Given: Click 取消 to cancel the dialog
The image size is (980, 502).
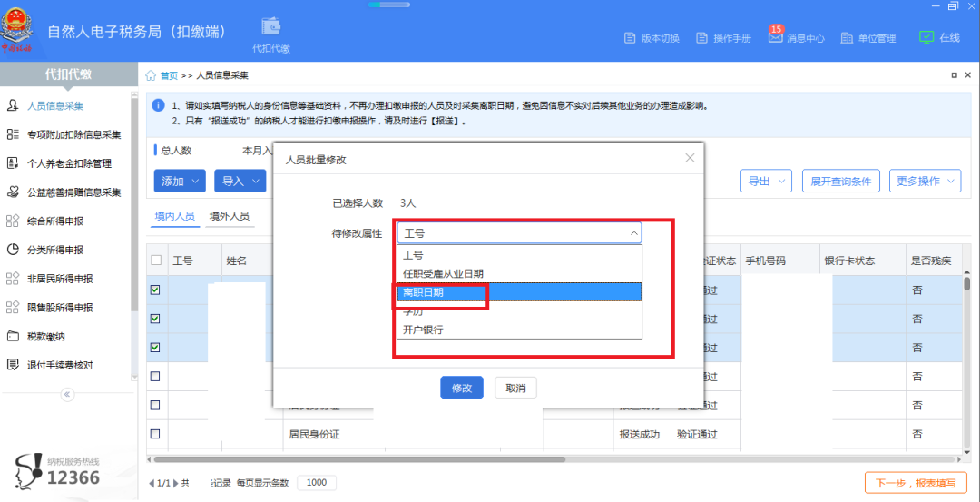Looking at the screenshot, I should pos(515,388).
